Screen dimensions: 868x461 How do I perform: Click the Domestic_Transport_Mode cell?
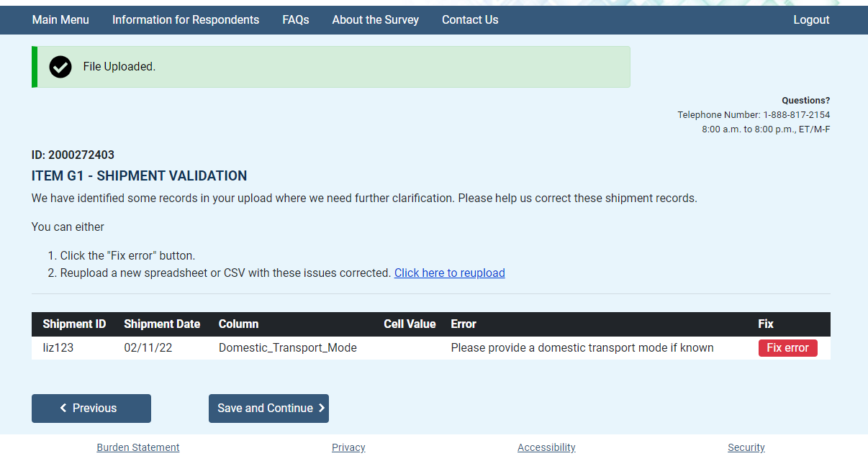pos(288,348)
